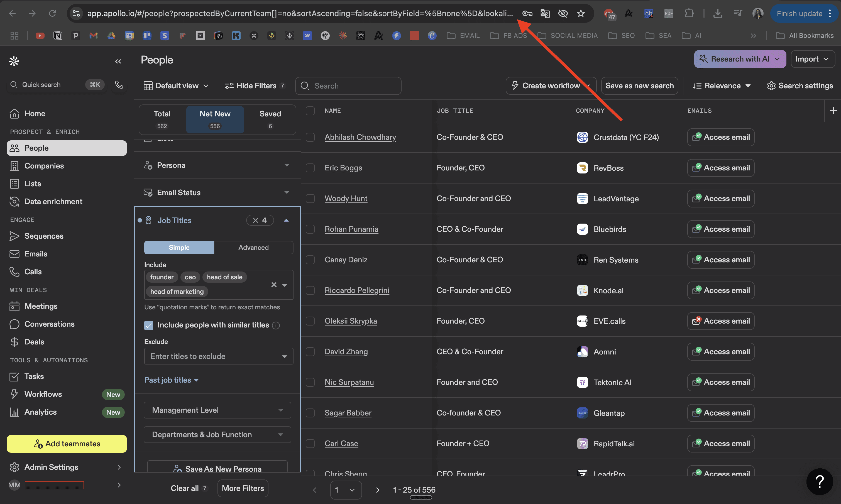Open the Management Level dropdown
The height and width of the screenshot is (504, 841).
(217, 410)
